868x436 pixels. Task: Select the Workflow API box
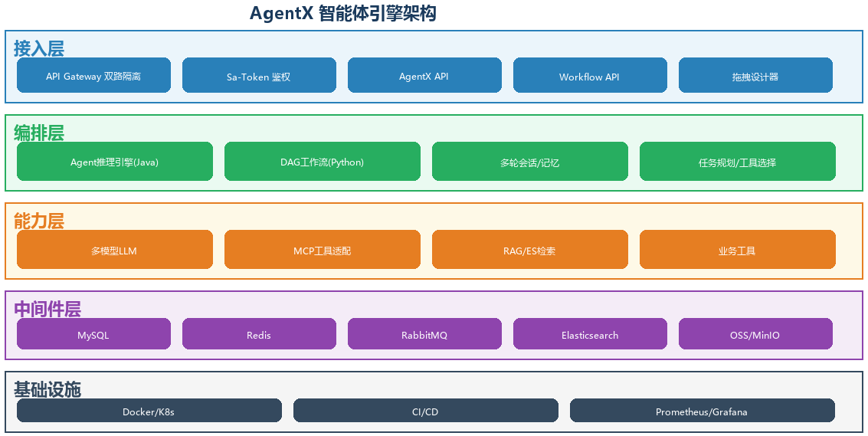590,75
